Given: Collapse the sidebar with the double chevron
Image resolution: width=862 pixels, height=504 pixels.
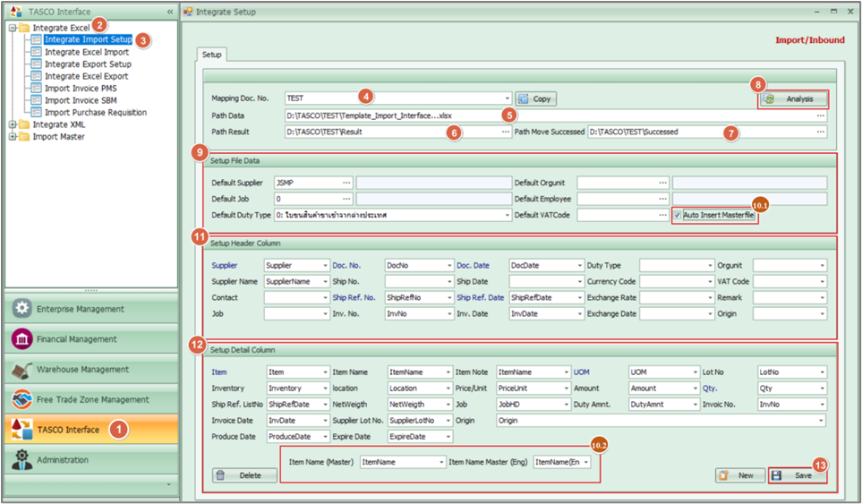Looking at the screenshot, I should click(x=170, y=12).
